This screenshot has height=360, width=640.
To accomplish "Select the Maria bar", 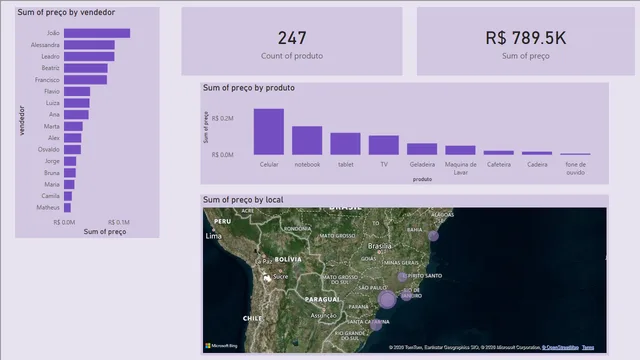I will 69,184.
